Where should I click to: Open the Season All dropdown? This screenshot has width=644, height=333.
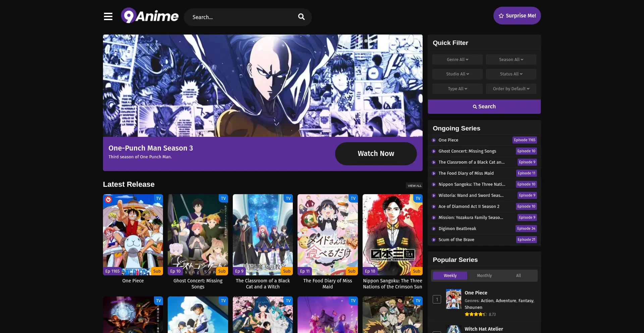tap(511, 59)
